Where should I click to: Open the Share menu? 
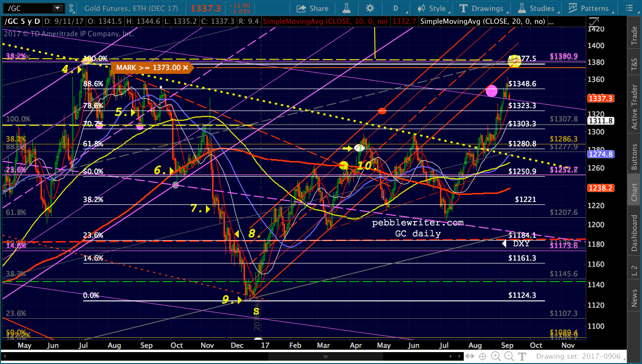[x=312, y=8]
